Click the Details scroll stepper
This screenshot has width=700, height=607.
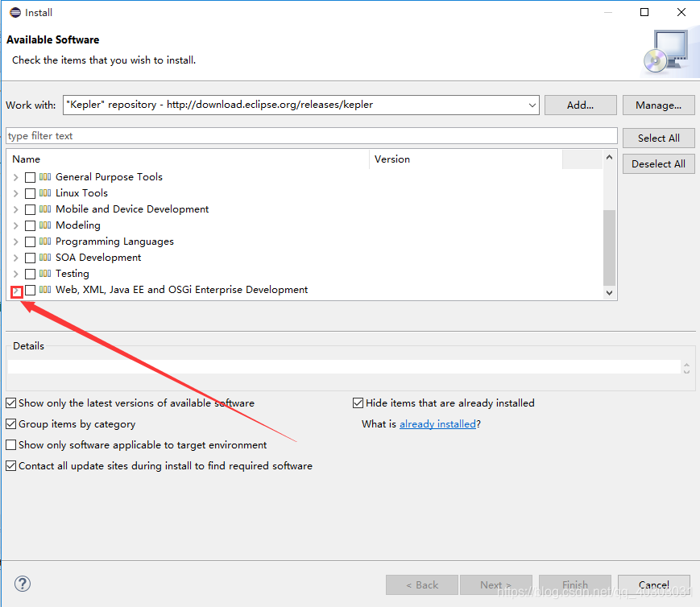coord(686,368)
